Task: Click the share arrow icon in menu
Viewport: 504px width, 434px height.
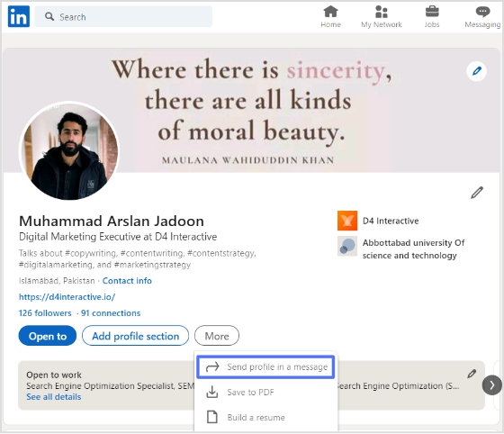Action: (212, 366)
